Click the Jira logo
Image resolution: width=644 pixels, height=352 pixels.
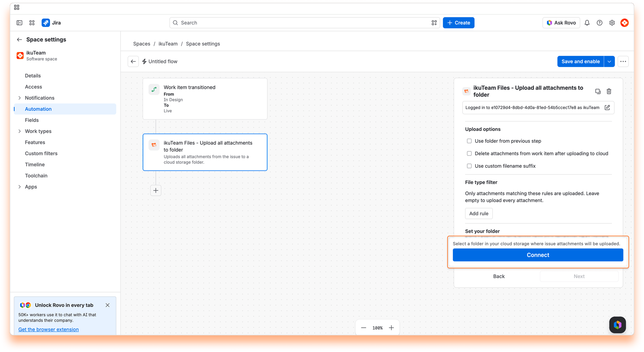[51, 23]
